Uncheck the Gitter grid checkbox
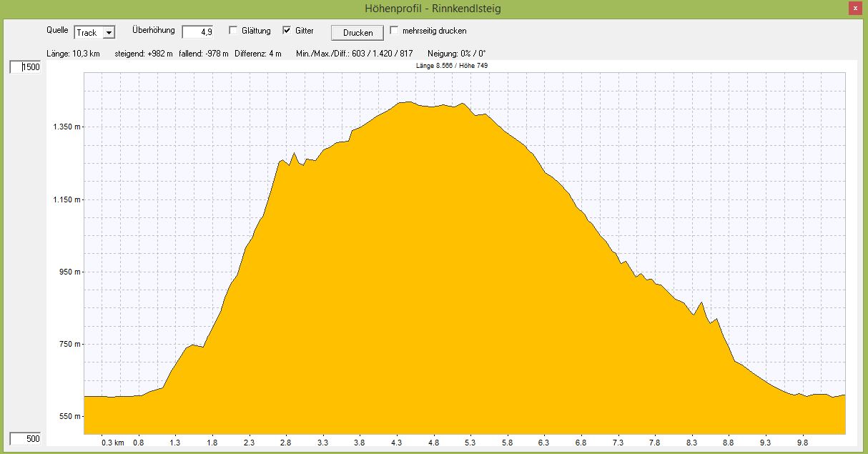The width and height of the screenshot is (868, 454). point(287,31)
